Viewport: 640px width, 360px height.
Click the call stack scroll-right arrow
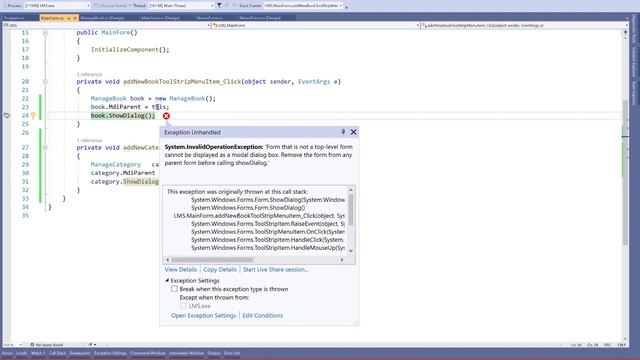[342, 260]
